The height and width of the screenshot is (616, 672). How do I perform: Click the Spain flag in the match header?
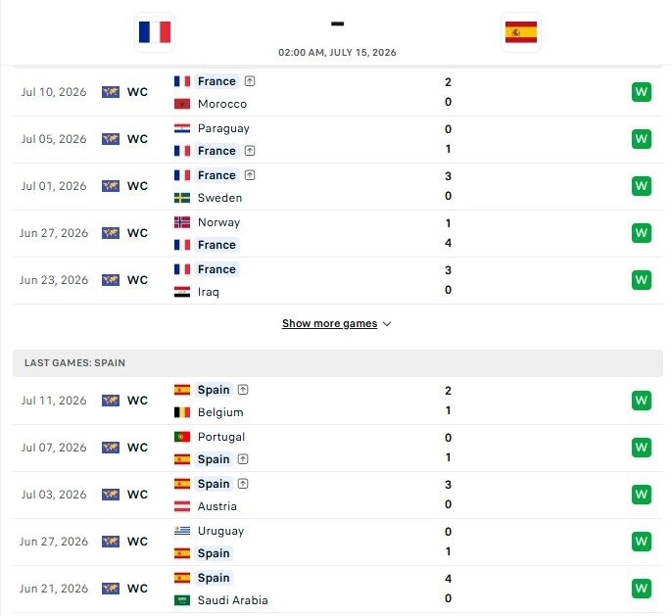point(521,32)
